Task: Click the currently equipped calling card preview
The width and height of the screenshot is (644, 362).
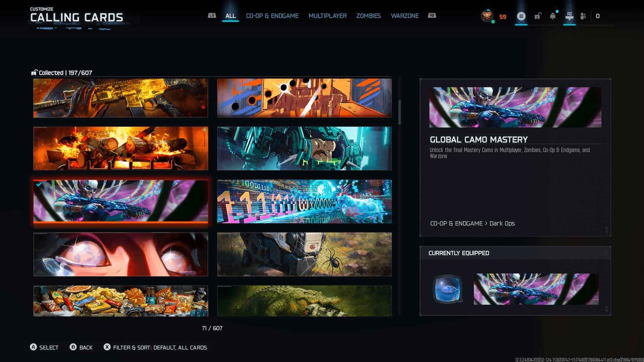Action: tap(536, 289)
